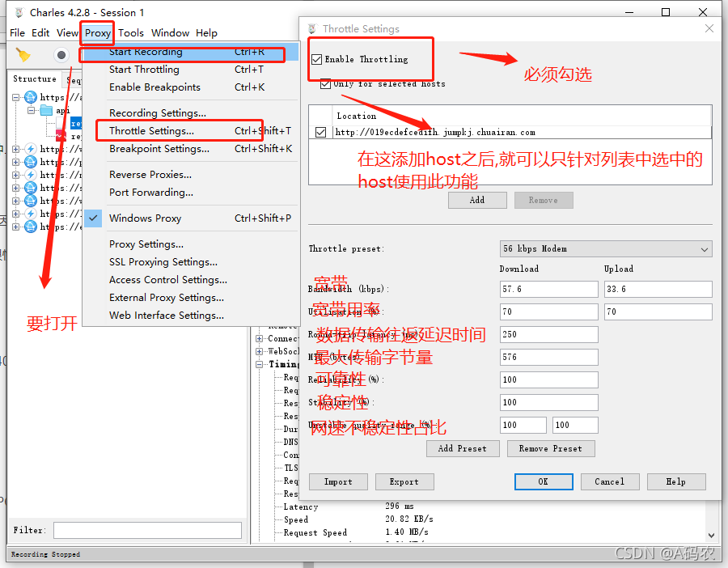Open the Edit menu

pyautogui.click(x=40, y=33)
